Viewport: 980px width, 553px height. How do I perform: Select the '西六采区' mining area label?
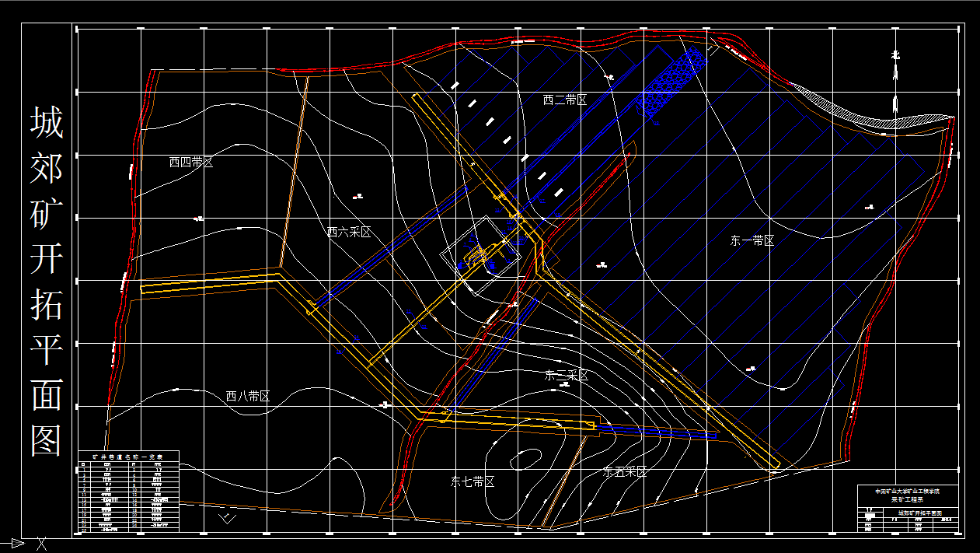(349, 232)
